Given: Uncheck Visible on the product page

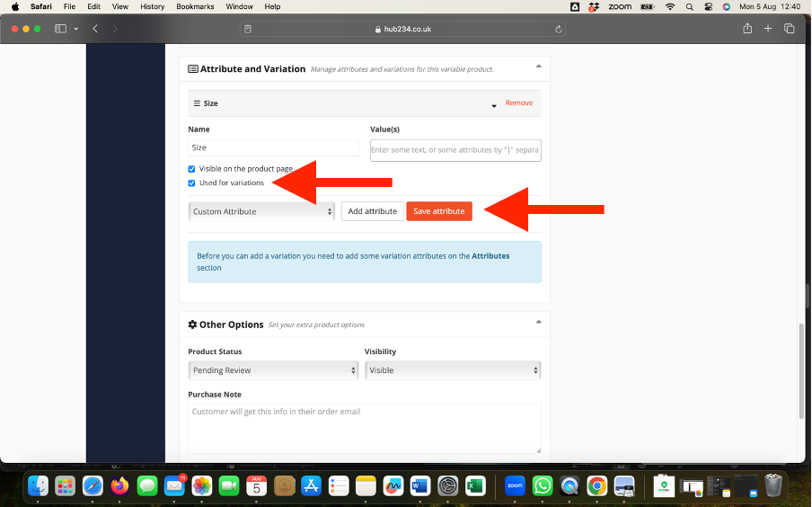Looking at the screenshot, I should tap(191, 169).
